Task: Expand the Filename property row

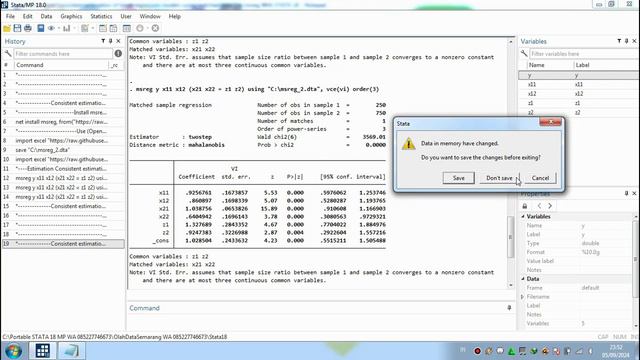Action: (x=522, y=297)
